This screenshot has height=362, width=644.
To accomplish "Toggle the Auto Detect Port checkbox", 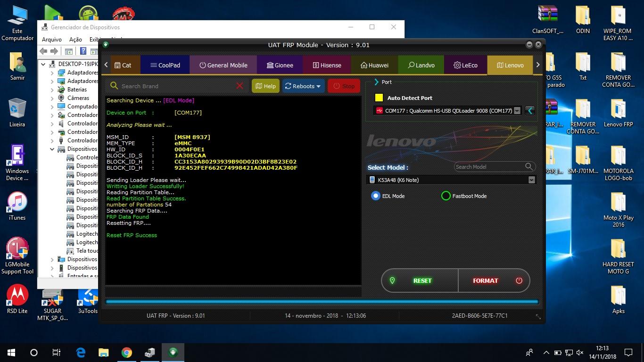I will tap(379, 98).
